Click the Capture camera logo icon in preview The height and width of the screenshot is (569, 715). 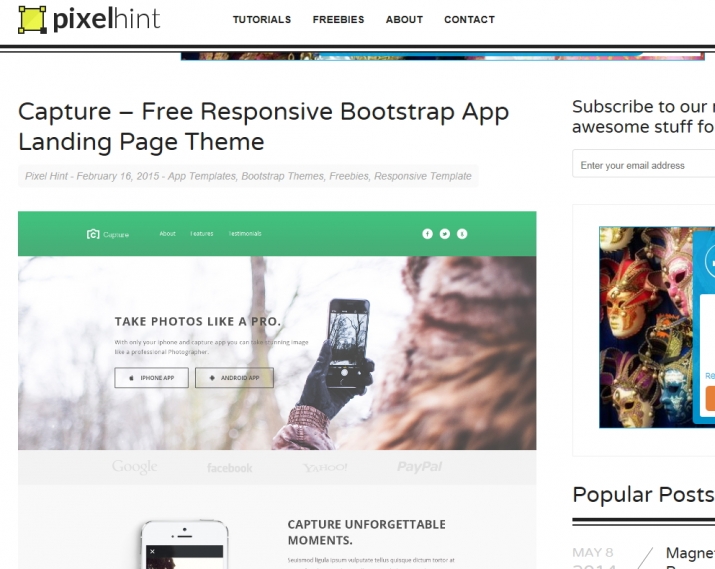93,234
